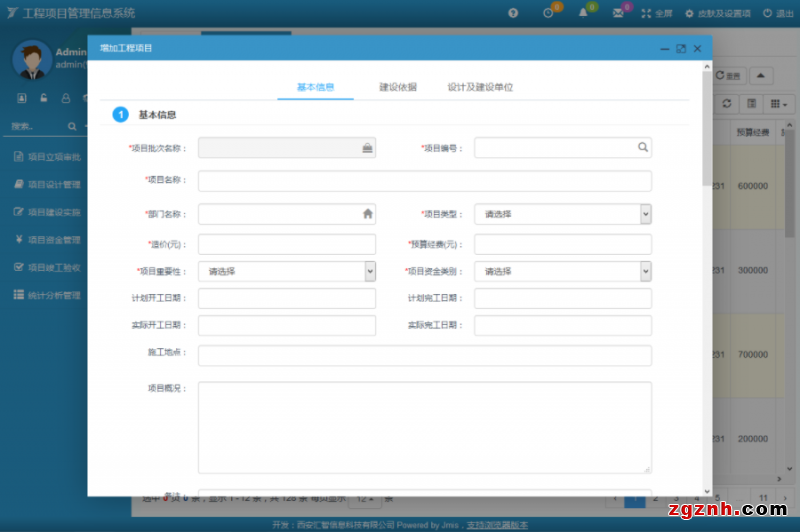Click the help question mark icon
800x532 pixels.
513,13
